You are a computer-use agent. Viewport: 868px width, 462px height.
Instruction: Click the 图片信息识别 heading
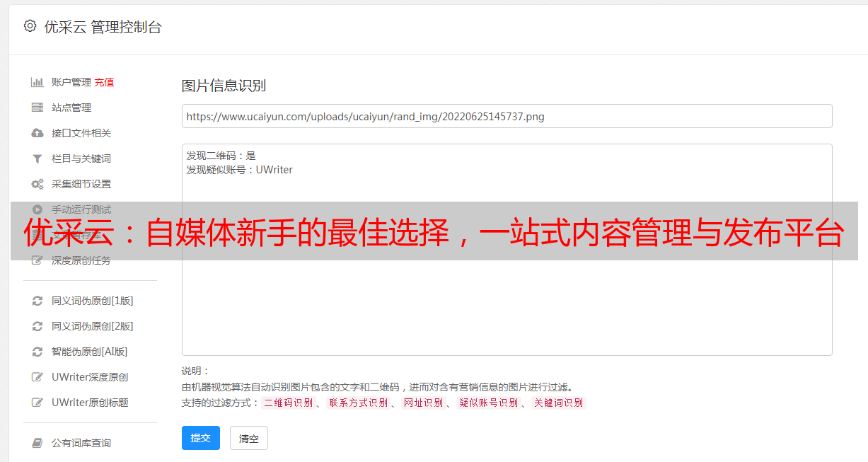tap(224, 86)
